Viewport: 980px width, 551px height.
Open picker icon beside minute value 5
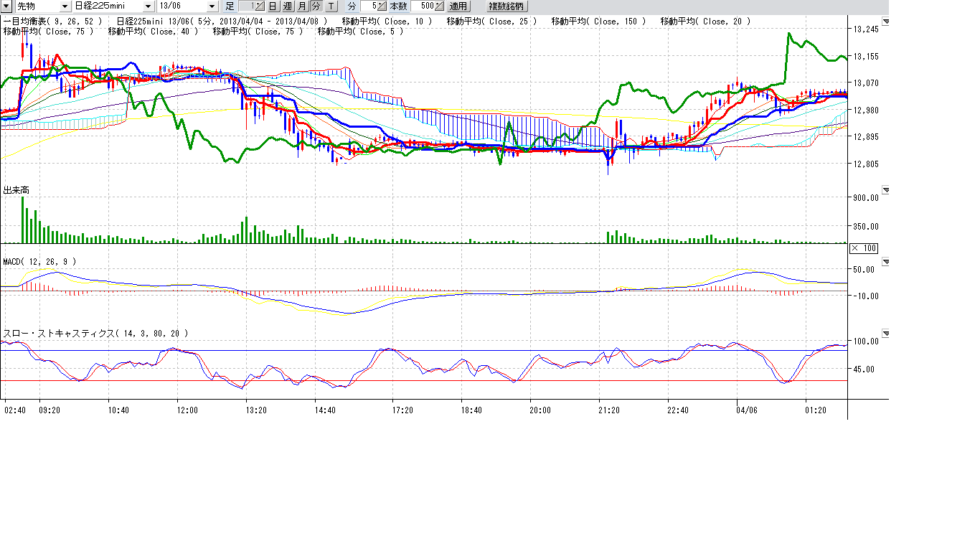(382, 6)
